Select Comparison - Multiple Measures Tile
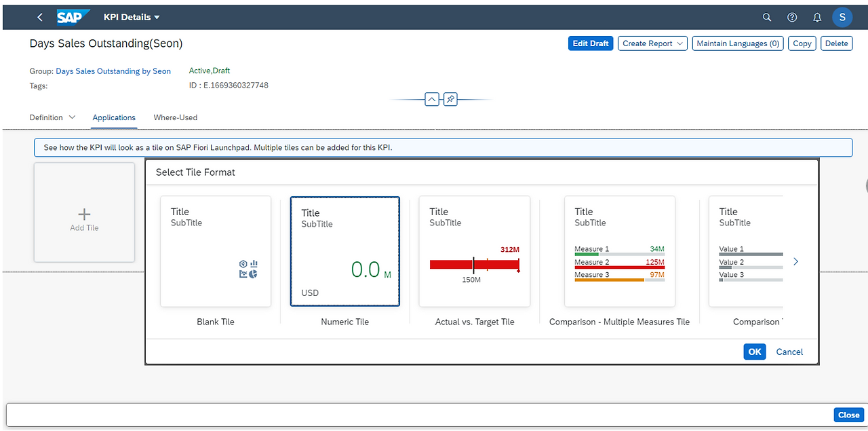The width and height of the screenshot is (868, 431). pyautogui.click(x=620, y=252)
